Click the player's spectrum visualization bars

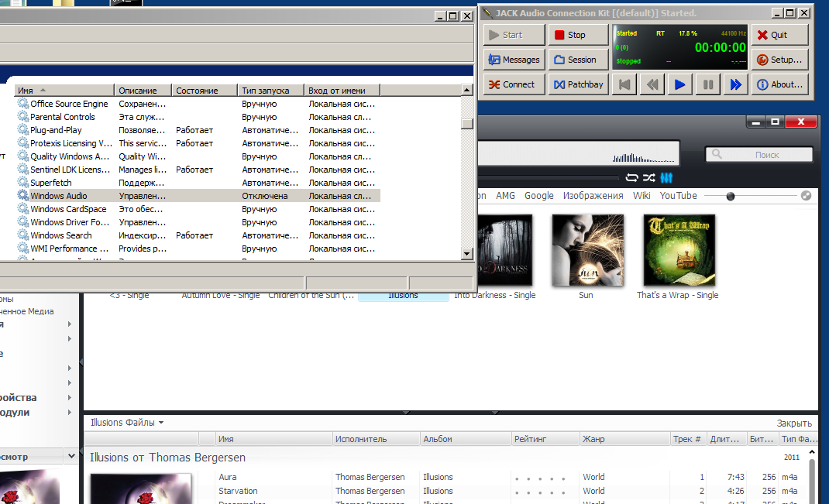643,157
